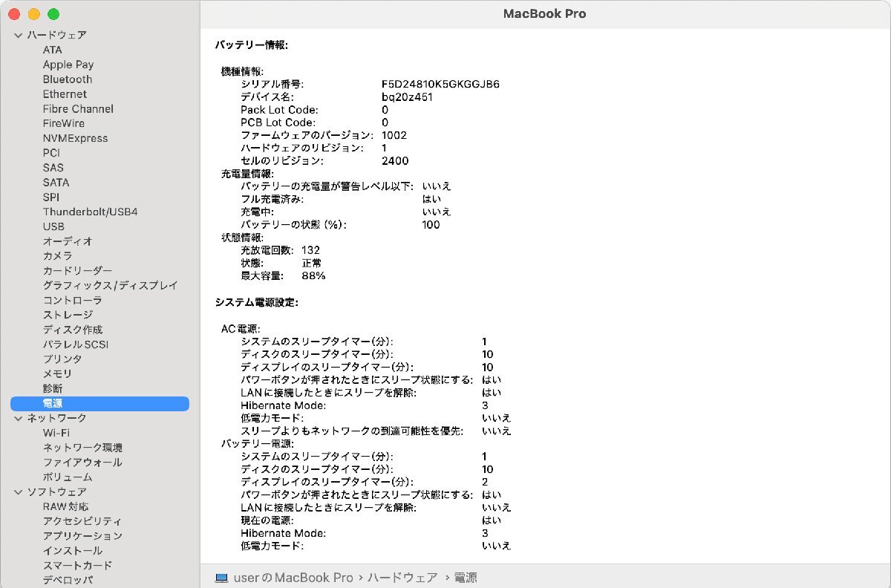
Task: Collapse the ハードウェア section
Action: pos(18,35)
